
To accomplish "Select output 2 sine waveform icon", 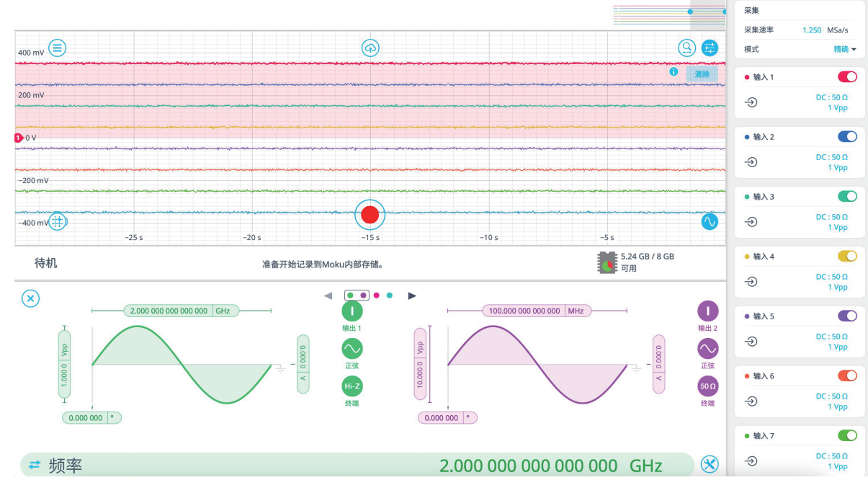I will [708, 349].
